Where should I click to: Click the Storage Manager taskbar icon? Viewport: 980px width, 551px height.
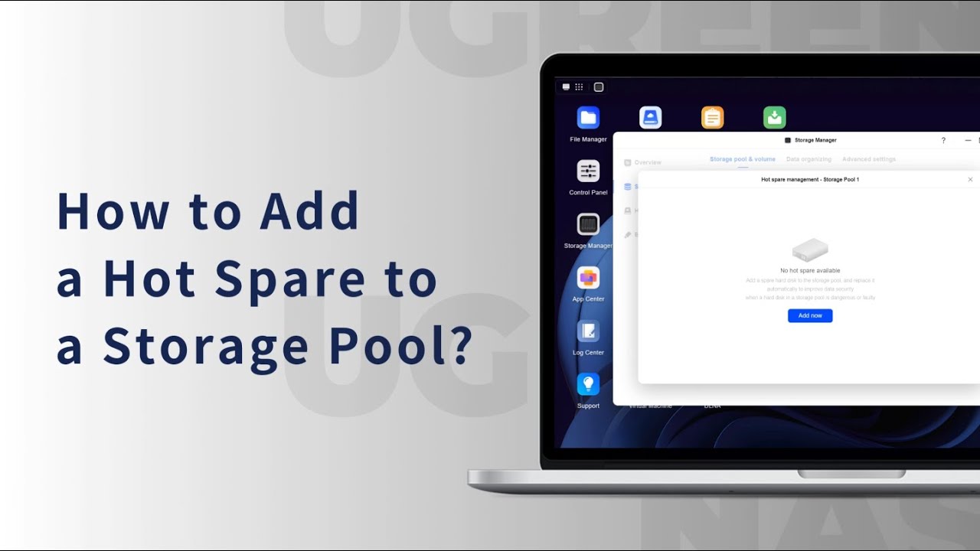[599, 87]
